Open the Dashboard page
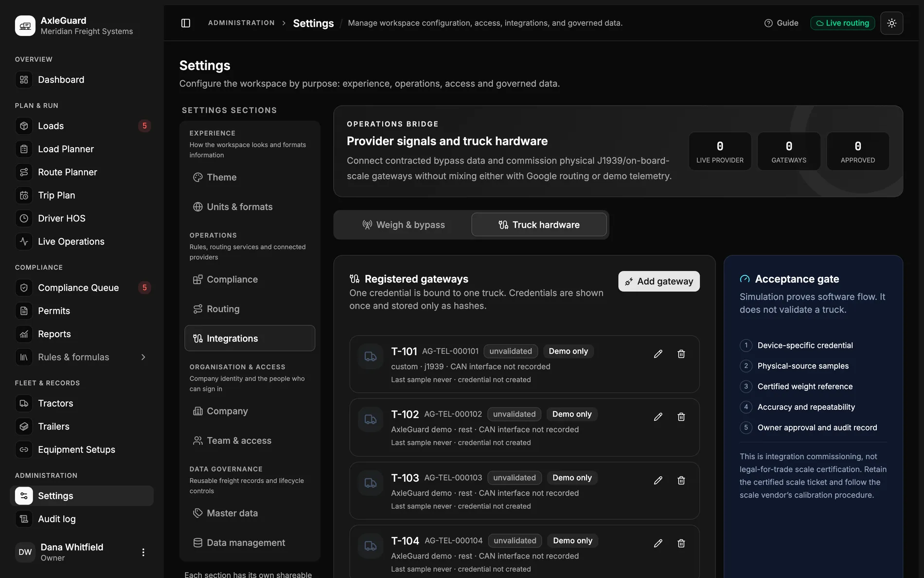This screenshot has height=578, width=924. (x=82, y=79)
